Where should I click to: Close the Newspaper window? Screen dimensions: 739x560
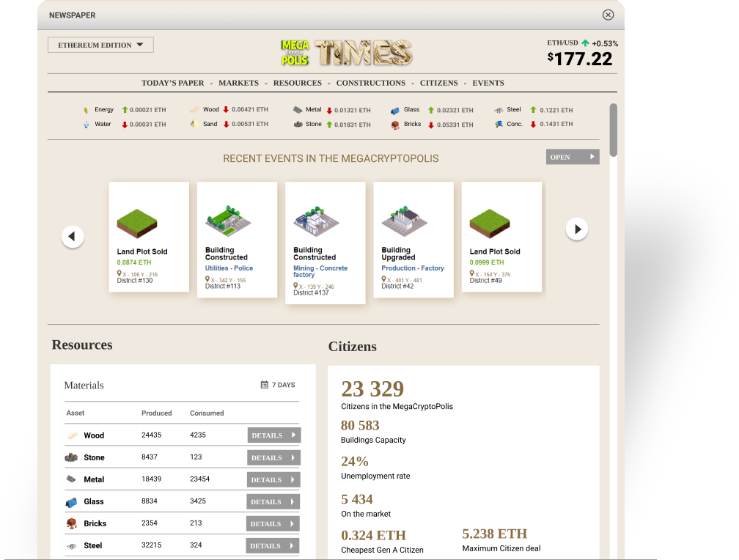[608, 15]
